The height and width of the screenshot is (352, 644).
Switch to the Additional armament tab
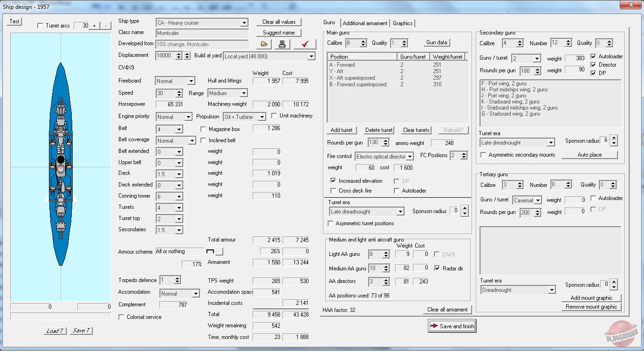[x=365, y=23]
